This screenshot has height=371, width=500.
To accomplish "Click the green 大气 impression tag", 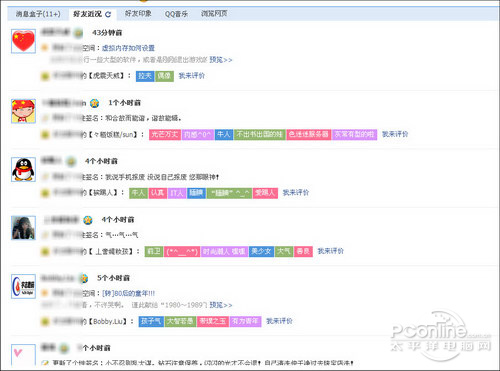I will coord(284,251).
